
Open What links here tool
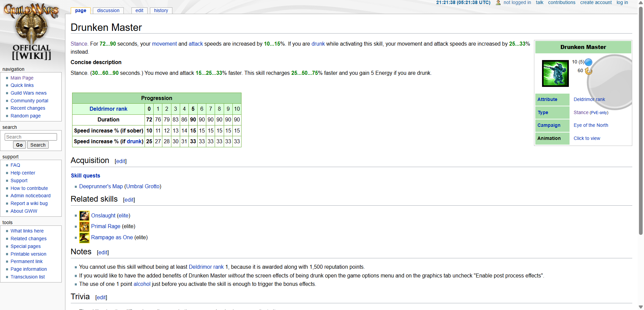(27, 231)
